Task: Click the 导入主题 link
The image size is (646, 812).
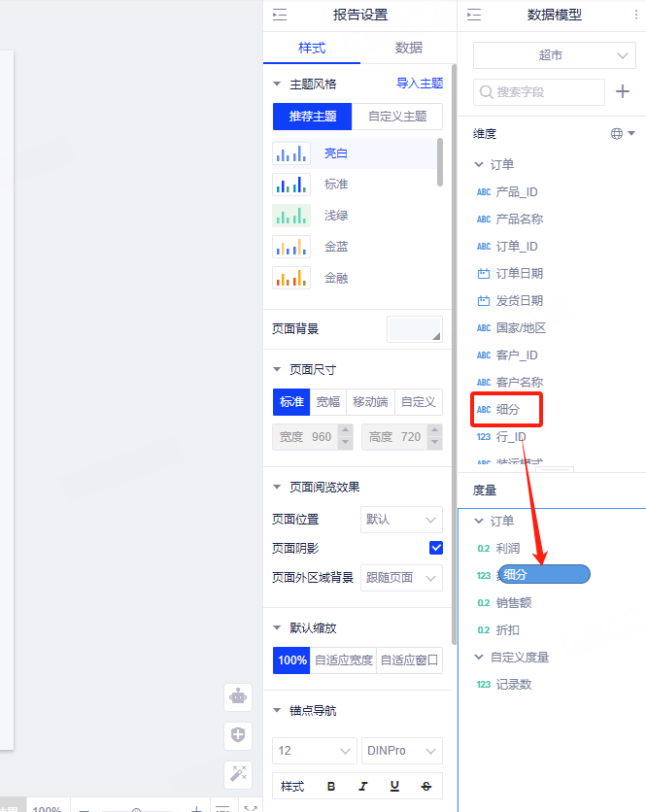Action: (x=420, y=84)
